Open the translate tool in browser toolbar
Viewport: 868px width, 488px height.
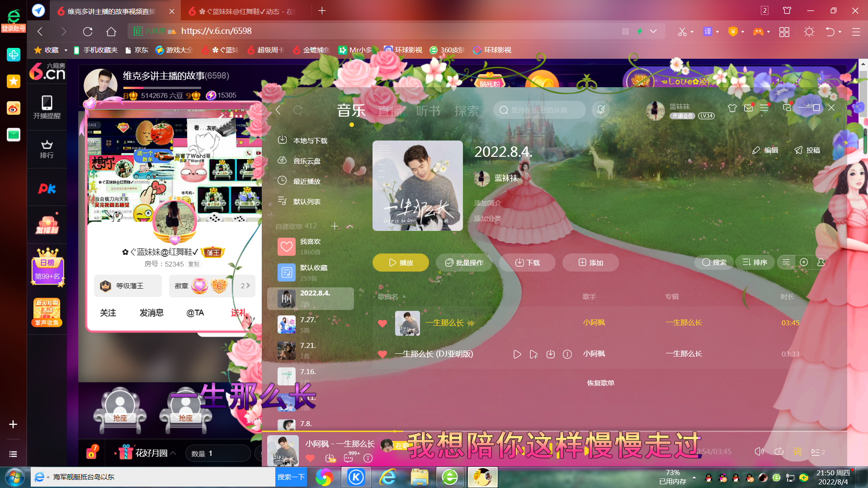click(708, 32)
